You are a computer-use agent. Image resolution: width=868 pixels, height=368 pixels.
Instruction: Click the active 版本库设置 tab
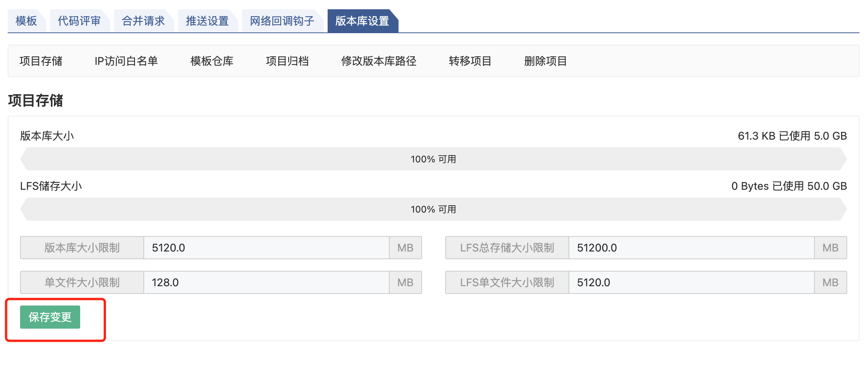pos(362,21)
